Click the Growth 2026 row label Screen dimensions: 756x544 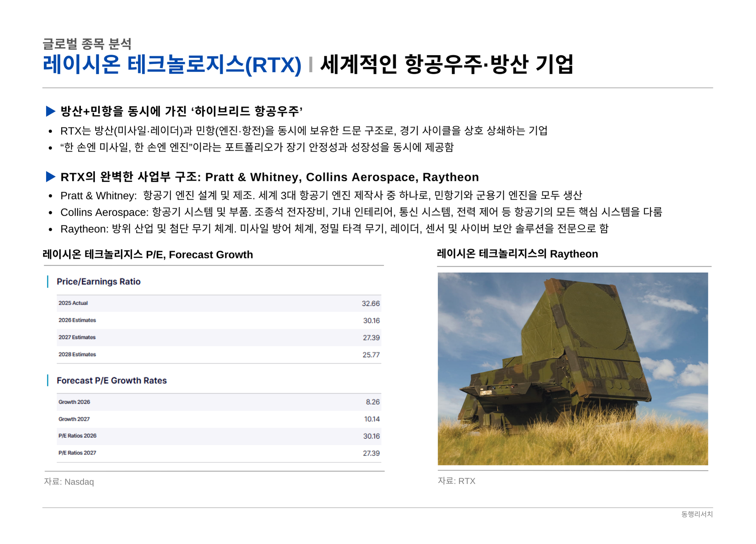(74, 402)
